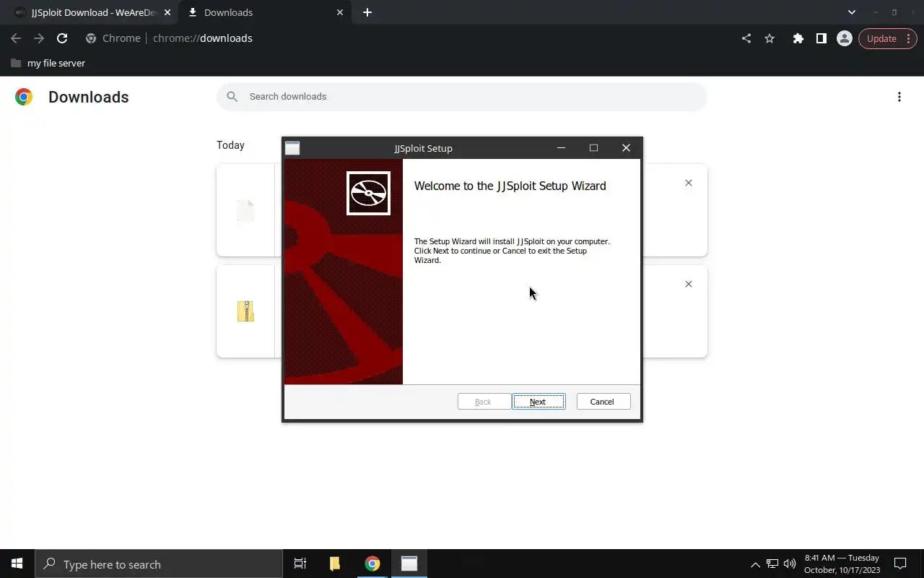
Task: Click Next in the JJSploit Setup wizard
Action: 538,402
